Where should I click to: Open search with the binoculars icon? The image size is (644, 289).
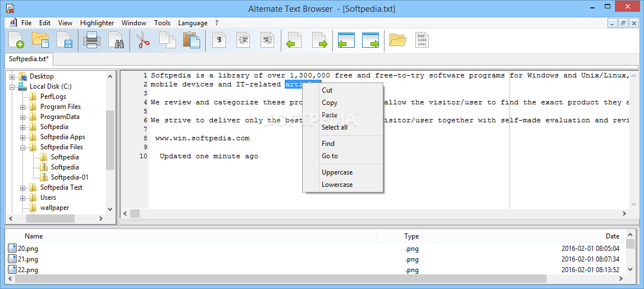click(116, 40)
